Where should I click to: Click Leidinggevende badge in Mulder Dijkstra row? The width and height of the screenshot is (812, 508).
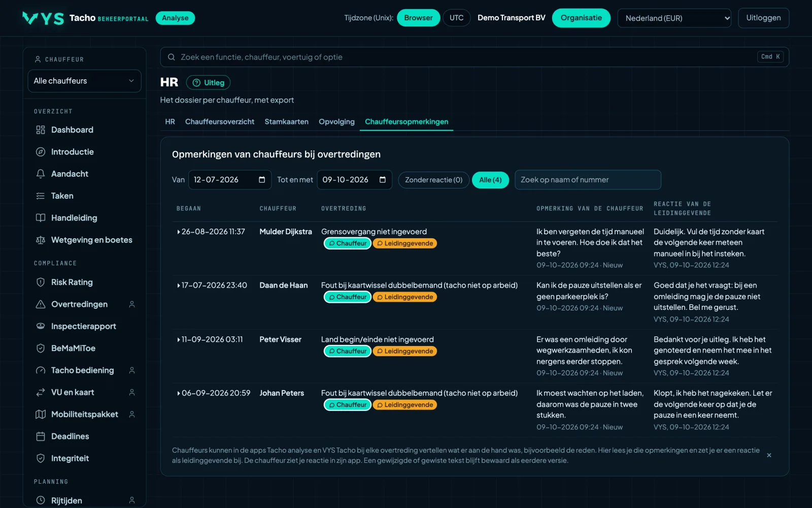coord(405,243)
